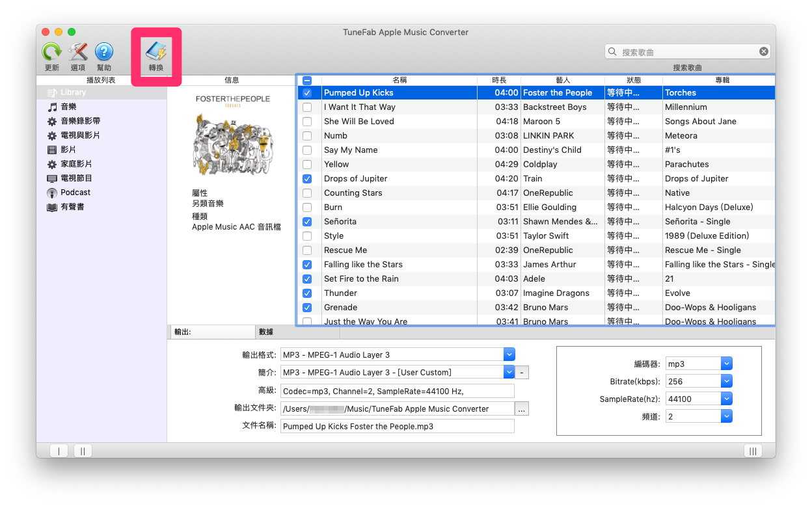Click the minus button beside 簡介 profile

[522, 373]
